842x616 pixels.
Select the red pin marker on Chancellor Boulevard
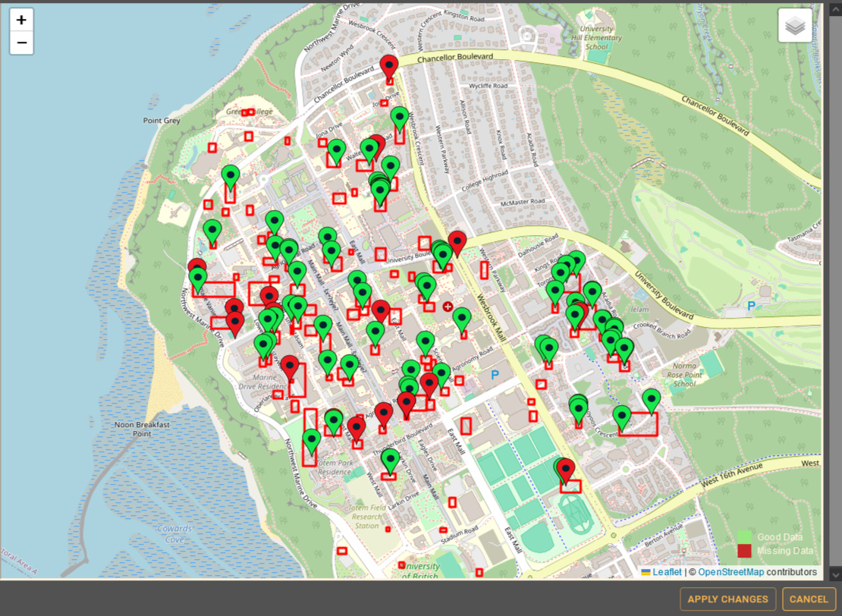(x=389, y=64)
